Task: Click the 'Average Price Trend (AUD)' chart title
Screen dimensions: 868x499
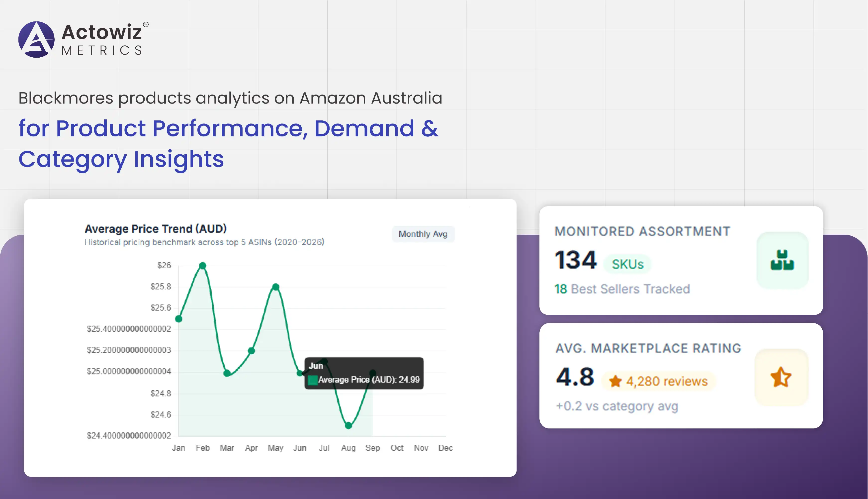Action: coord(156,229)
